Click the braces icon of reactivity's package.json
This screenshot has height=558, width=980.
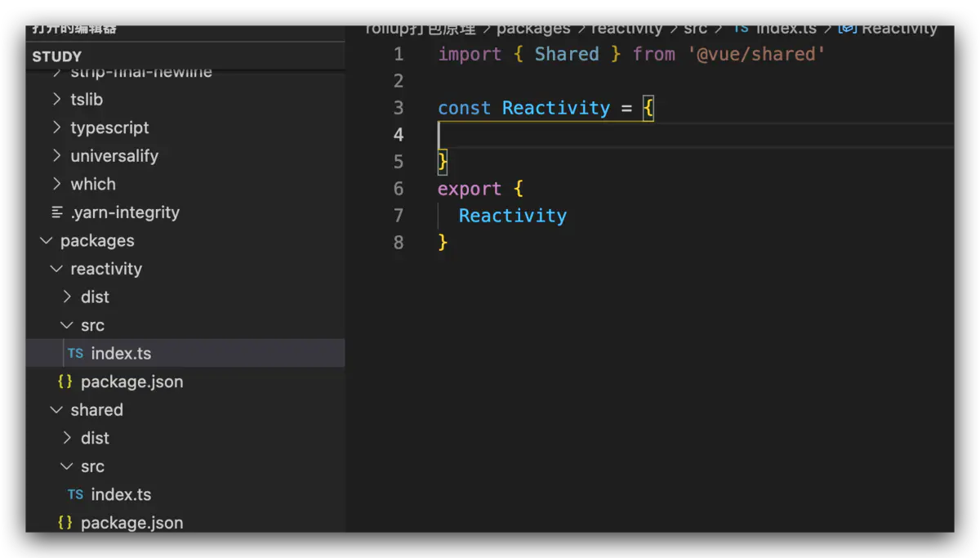pos(65,382)
